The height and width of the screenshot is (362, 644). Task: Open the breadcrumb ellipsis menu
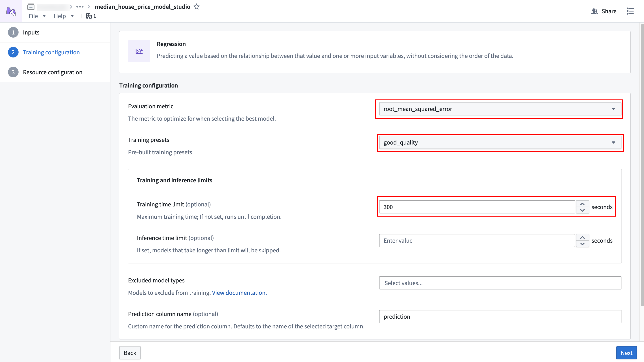[x=80, y=7]
